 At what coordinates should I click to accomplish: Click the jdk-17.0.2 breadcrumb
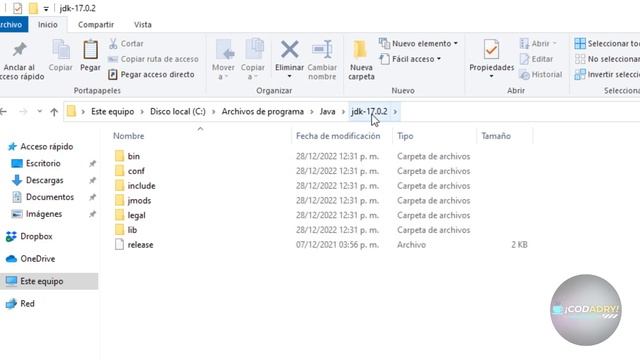click(x=369, y=112)
